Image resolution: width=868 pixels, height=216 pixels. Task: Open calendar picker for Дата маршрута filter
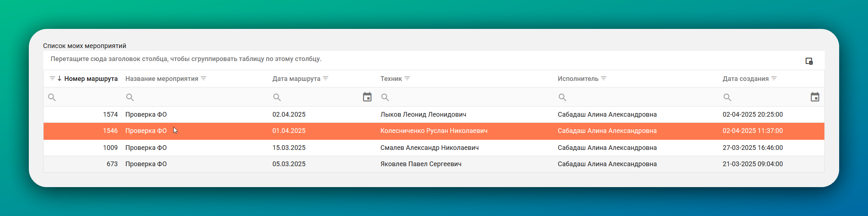coord(367,97)
